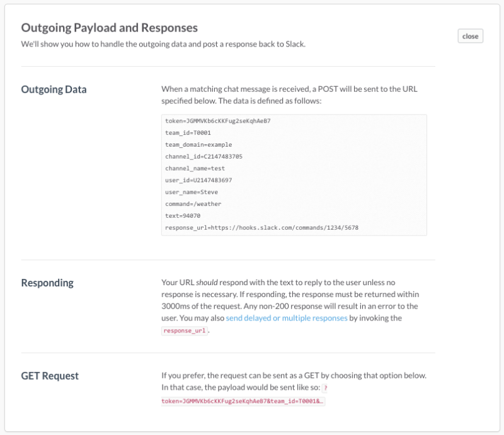Click the text=94070 line
The image size is (504, 435).
point(183,216)
